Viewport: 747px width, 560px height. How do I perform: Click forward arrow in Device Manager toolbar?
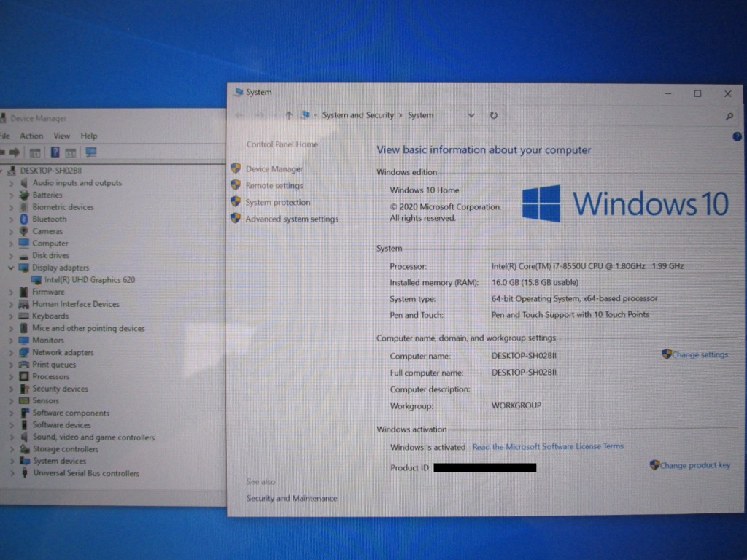(x=15, y=152)
